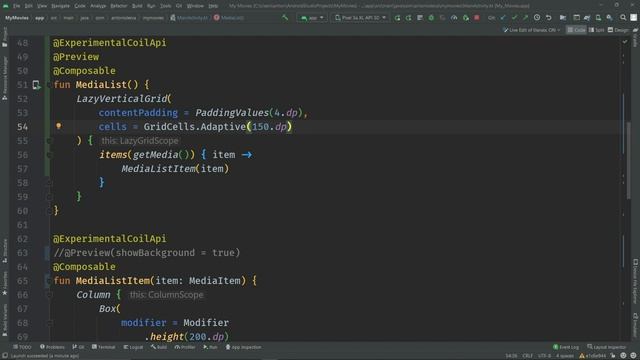Click the Git rollback undo icon
Screen dimensions: 640x360
[x=549, y=18]
